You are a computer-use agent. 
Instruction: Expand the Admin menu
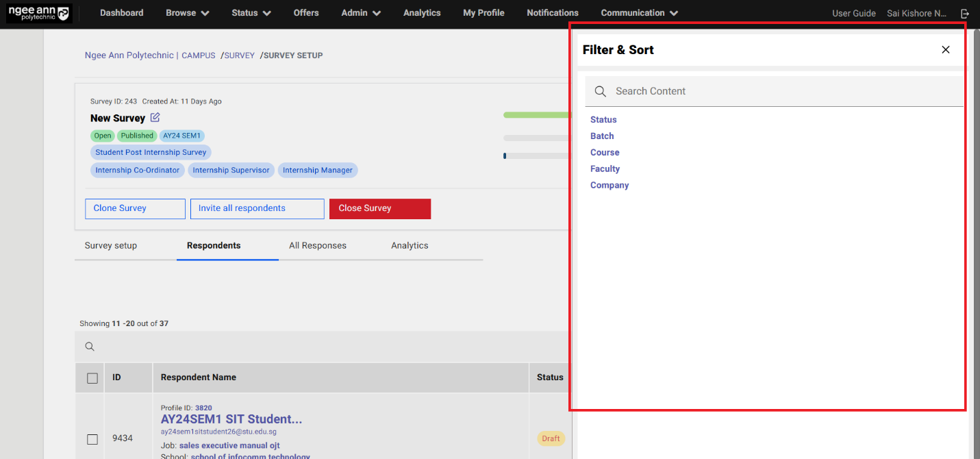point(361,13)
